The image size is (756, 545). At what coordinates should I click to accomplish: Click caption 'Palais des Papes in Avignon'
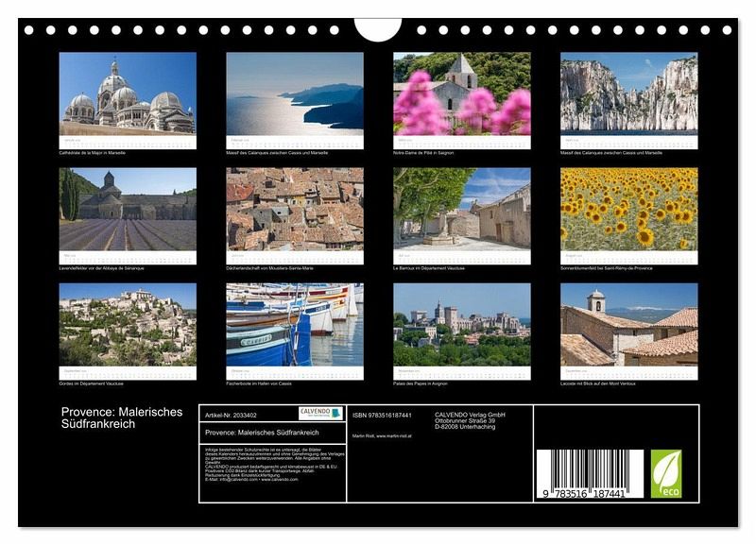tap(421, 384)
